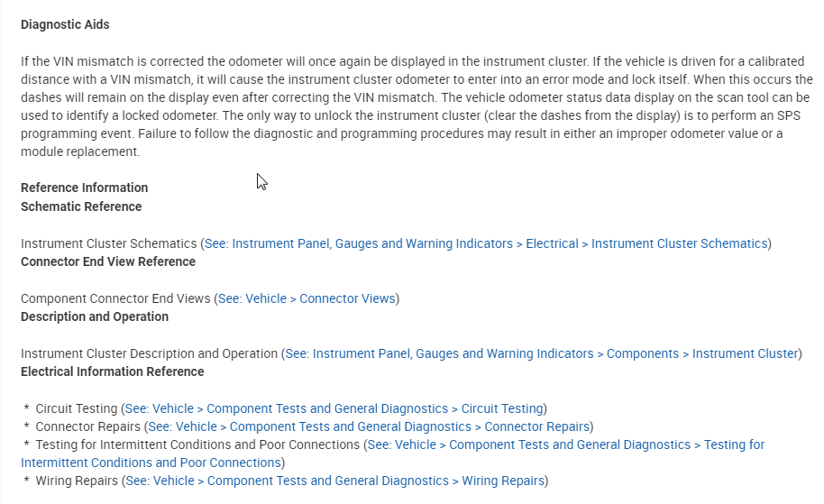Click the plain 'Instrument Cluster Description and Operation' label
This screenshot has height=504, width=824.
click(x=149, y=353)
